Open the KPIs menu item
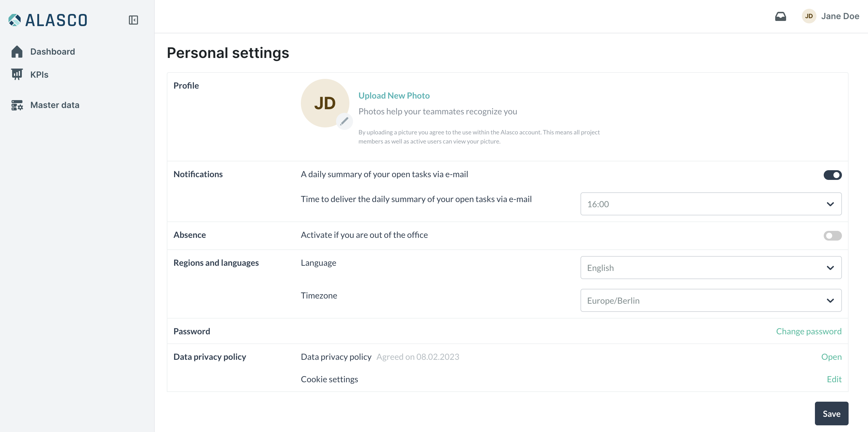868x432 pixels. (39, 74)
